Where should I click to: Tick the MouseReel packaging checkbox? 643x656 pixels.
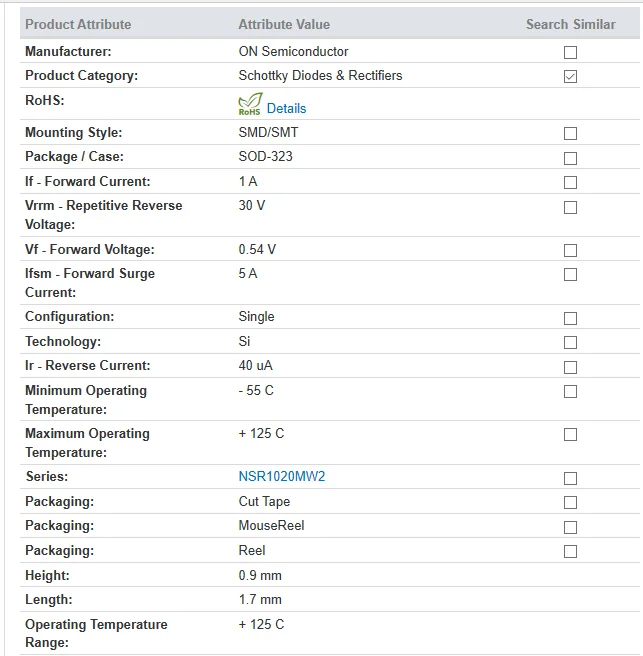click(x=570, y=528)
